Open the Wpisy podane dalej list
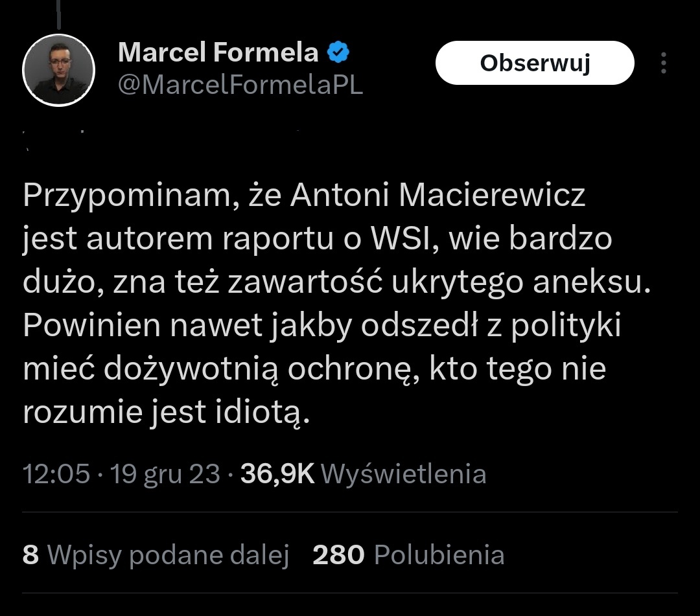 (169, 555)
